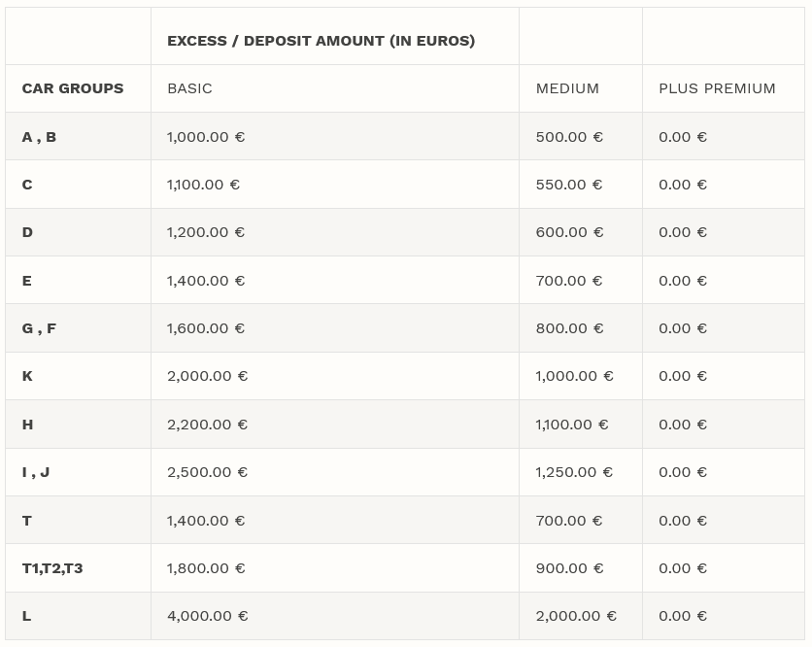Click the E car group label

27,281
